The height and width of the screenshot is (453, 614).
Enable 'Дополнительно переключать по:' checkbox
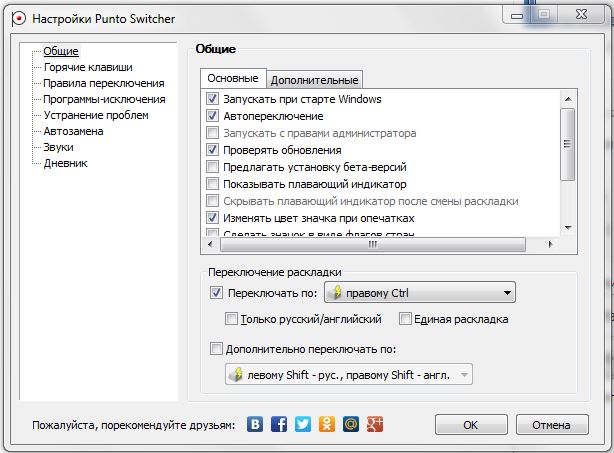point(216,348)
